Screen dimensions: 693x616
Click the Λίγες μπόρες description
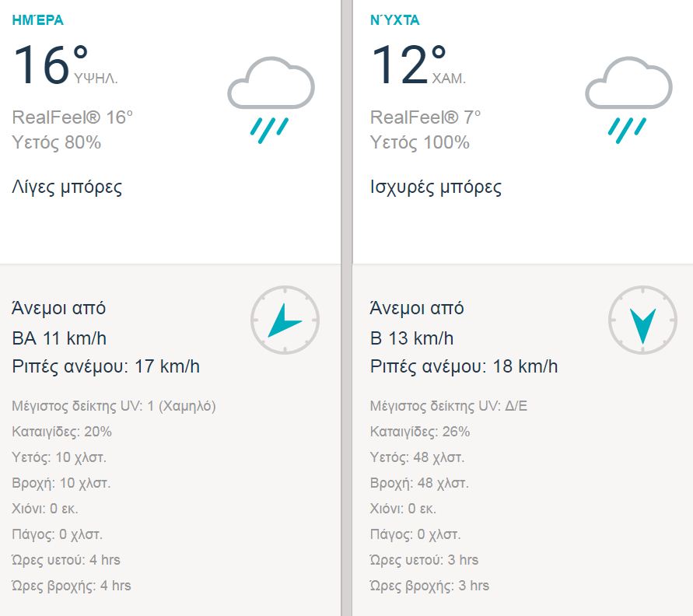67,187
